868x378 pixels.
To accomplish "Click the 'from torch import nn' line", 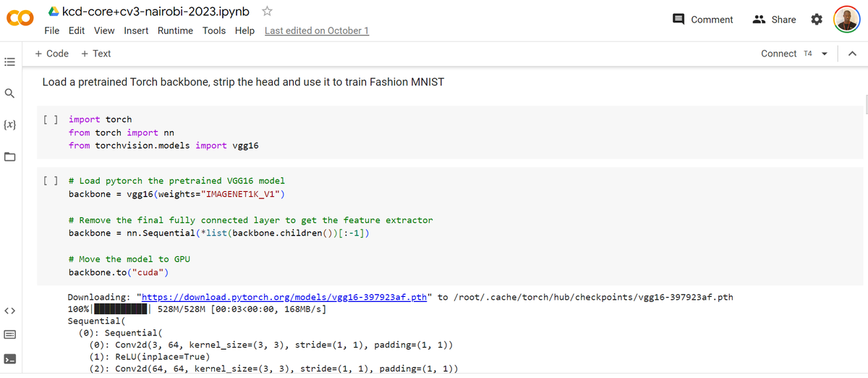I will click(122, 133).
